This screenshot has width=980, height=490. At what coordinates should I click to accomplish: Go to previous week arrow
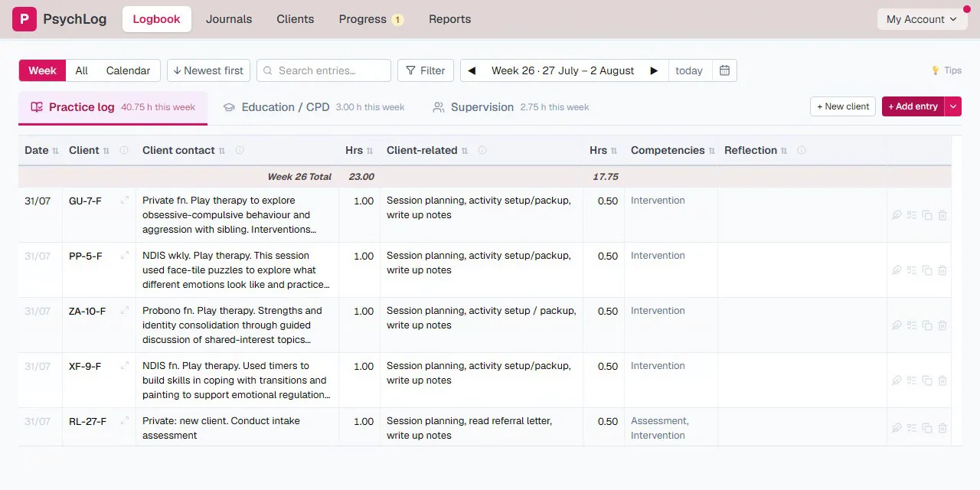pos(472,70)
